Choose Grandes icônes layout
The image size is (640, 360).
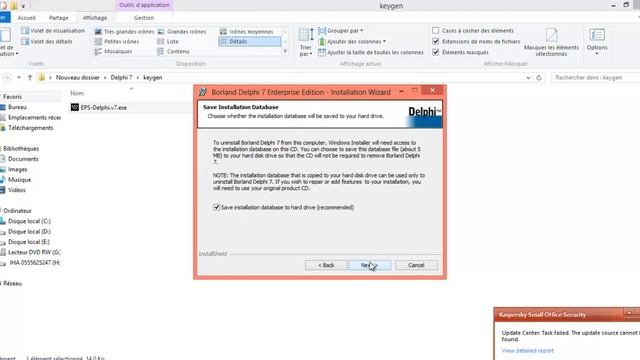pos(182,31)
